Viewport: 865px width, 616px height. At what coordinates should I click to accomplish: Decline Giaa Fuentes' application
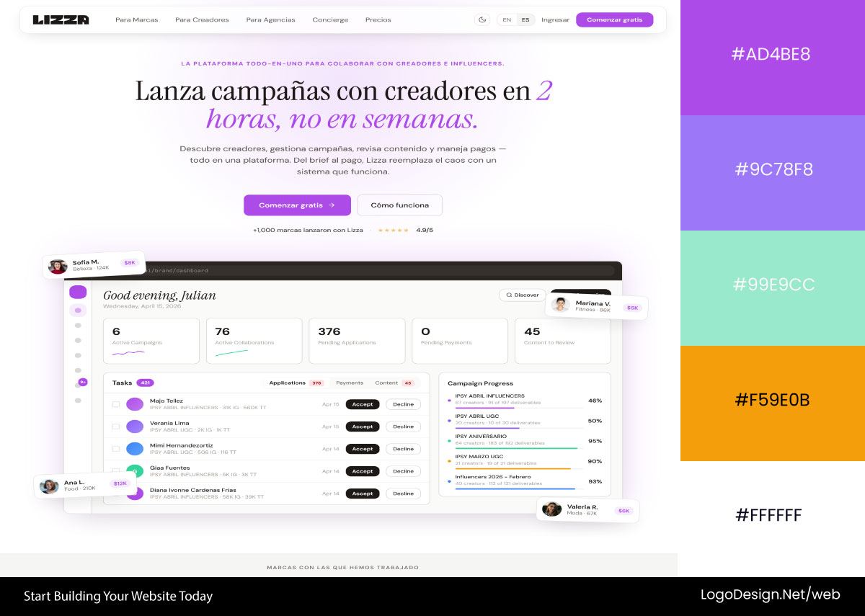click(x=404, y=471)
